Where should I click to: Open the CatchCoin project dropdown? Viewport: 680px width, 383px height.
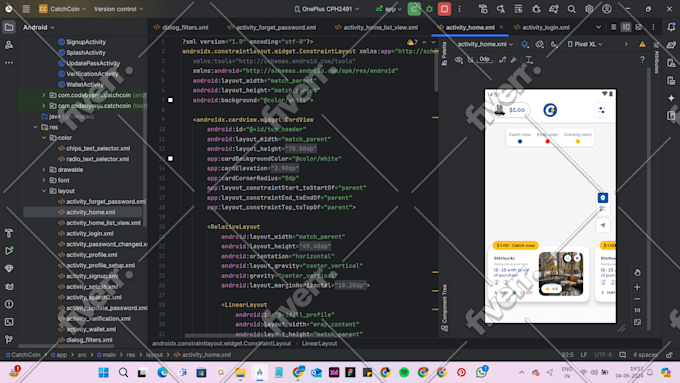coord(62,9)
